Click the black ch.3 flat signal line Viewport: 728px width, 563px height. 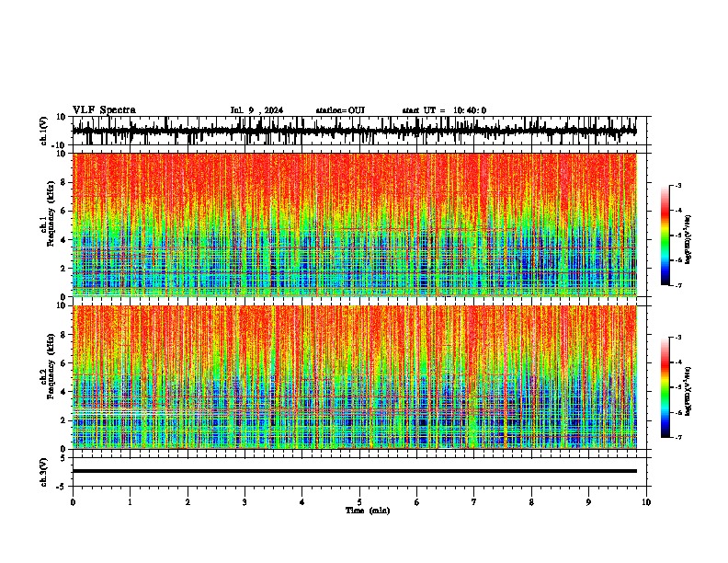click(x=355, y=471)
